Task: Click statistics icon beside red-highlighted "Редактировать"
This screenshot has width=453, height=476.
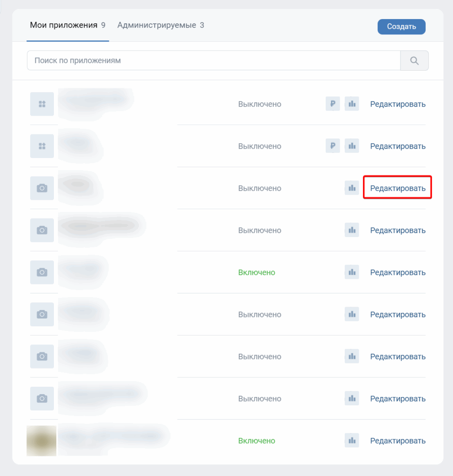Action: click(352, 188)
